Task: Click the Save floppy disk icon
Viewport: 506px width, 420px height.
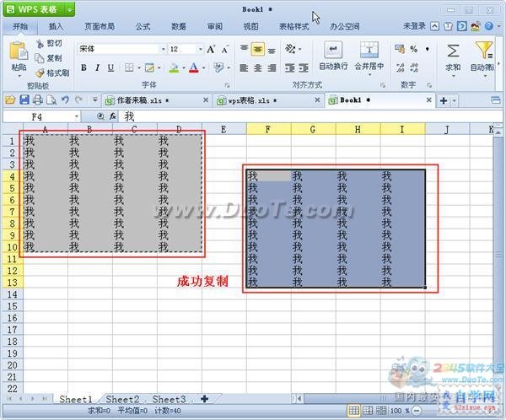Action: (24, 100)
